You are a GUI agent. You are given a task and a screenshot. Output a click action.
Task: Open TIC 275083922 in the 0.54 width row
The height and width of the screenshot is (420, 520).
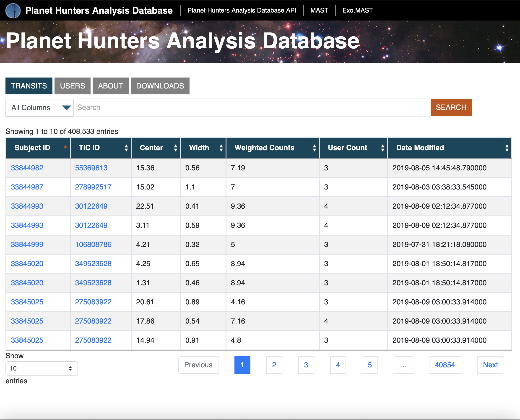point(93,321)
